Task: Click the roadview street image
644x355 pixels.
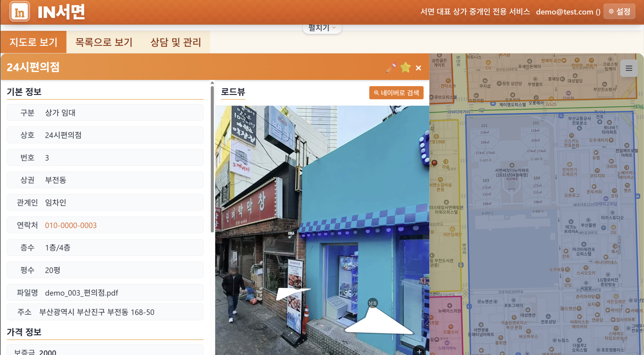Action: click(322, 230)
